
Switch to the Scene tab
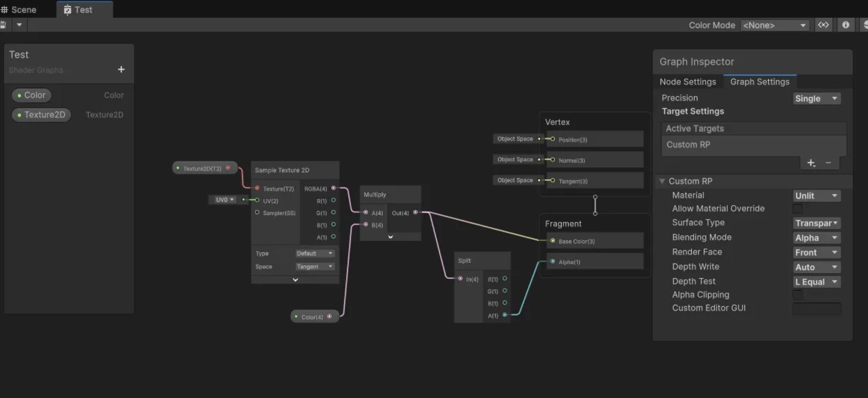20,10
